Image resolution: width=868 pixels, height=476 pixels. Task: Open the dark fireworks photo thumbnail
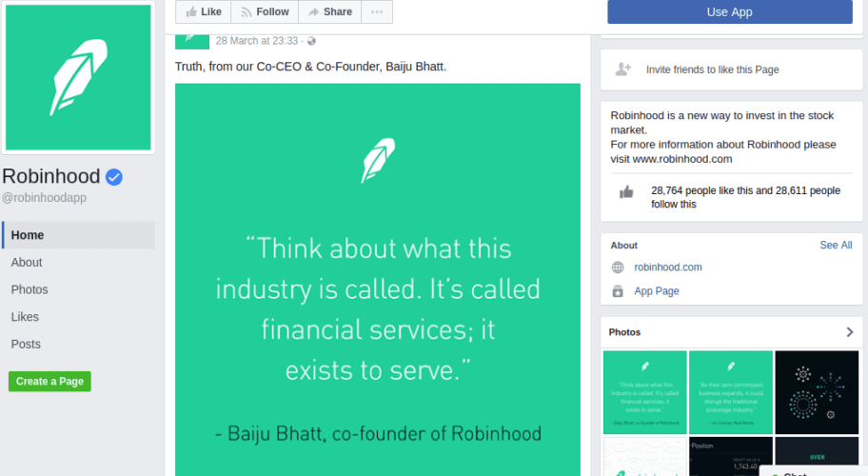[818, 391]
